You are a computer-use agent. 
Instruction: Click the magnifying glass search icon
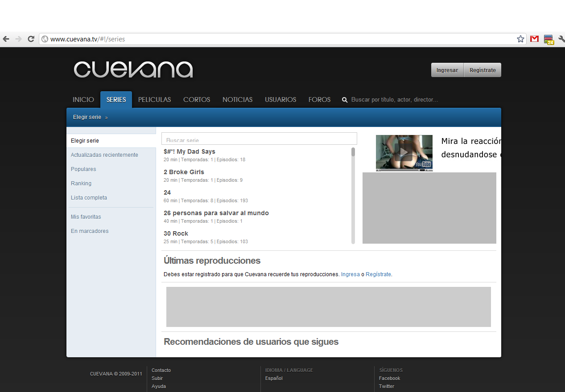pos(345,100)
